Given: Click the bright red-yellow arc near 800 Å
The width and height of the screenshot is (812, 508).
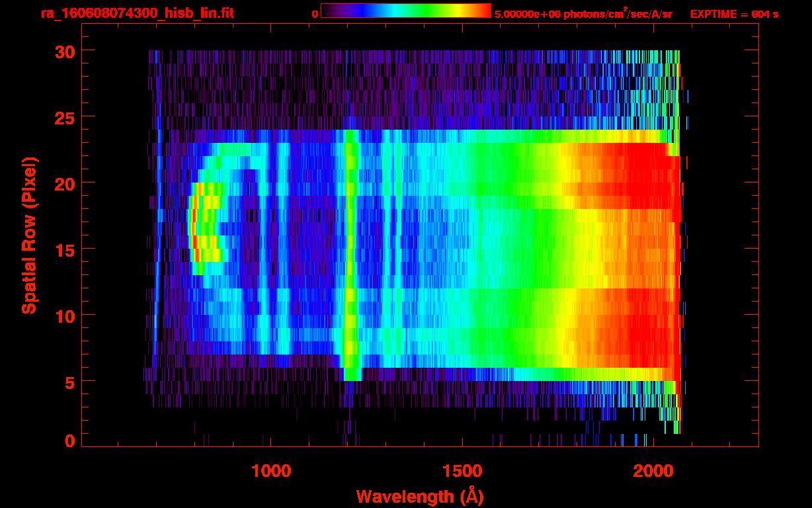Looking at the screenshot, I should pyautogui.click(x=194, y=228).
